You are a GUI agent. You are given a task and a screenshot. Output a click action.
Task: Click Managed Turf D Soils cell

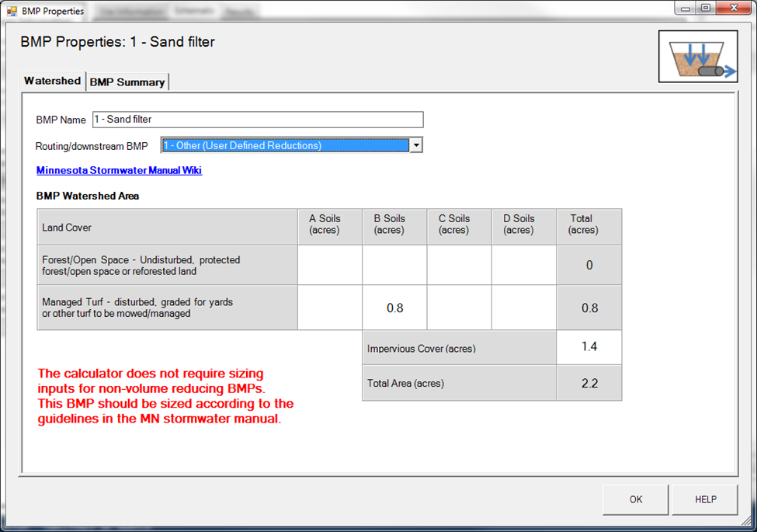point(524,308)
